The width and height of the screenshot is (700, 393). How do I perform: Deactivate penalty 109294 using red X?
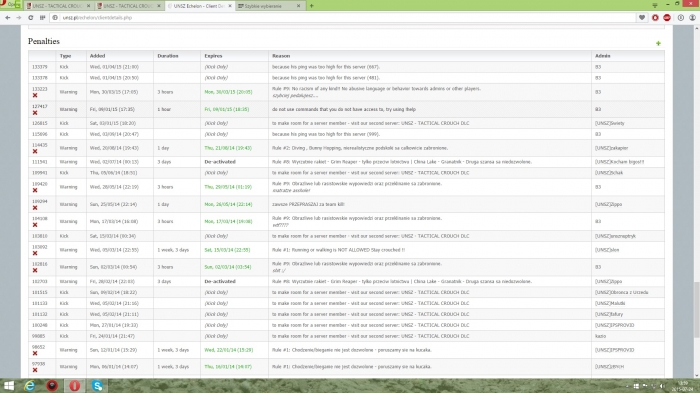pyautogui.click(x=35, y=208)
